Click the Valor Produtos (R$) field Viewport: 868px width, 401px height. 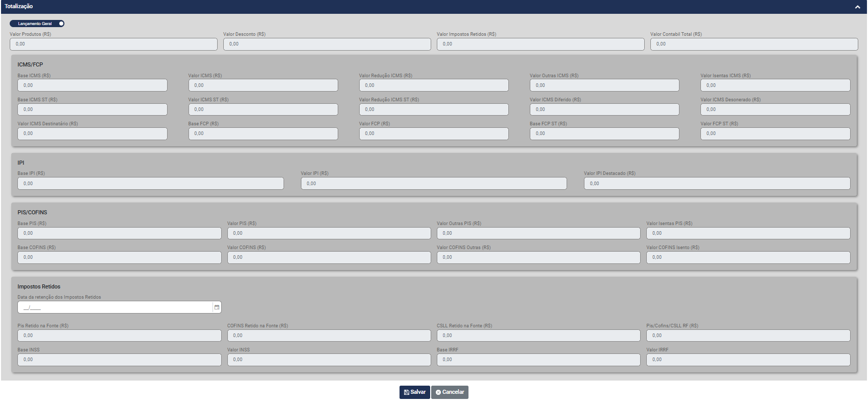pos(113,44)
